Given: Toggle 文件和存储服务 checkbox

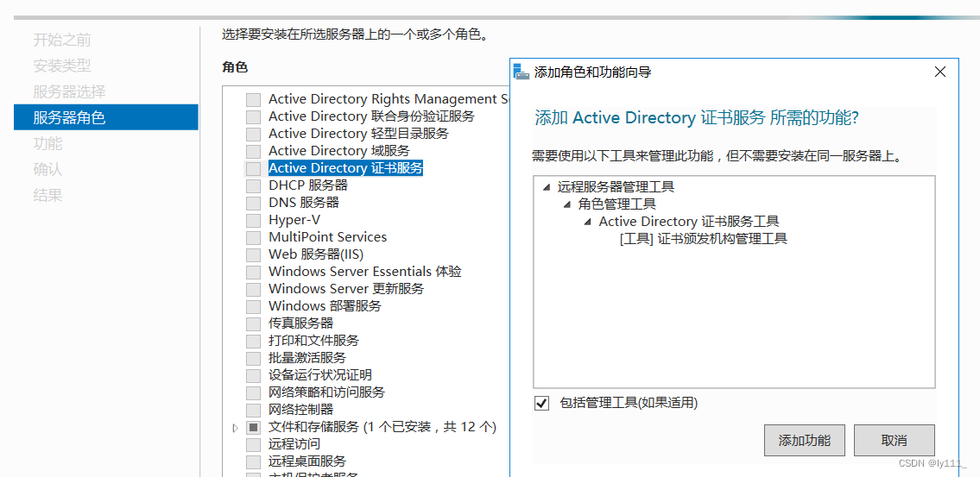Looking at the screenshot, I should coord(253,427).
